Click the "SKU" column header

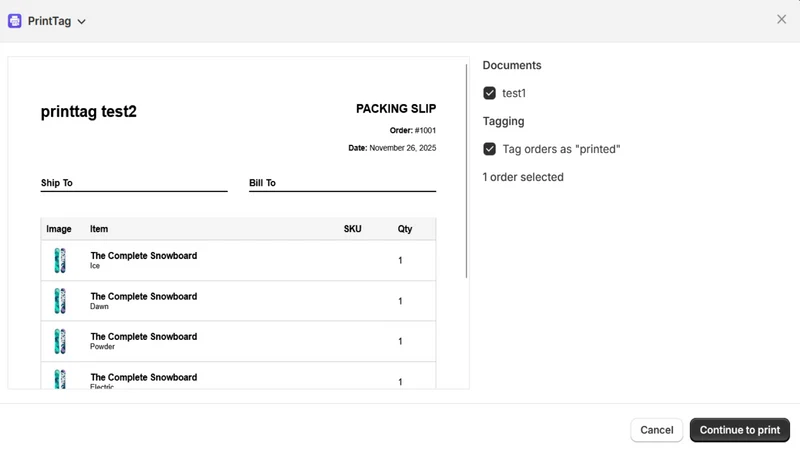[353, 229]
